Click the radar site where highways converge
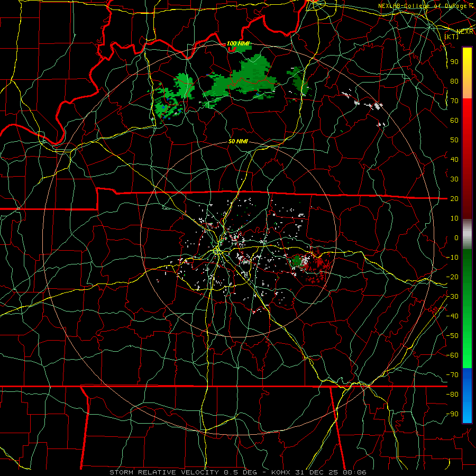This screenshot has width=476, height=476. (217, 251)
